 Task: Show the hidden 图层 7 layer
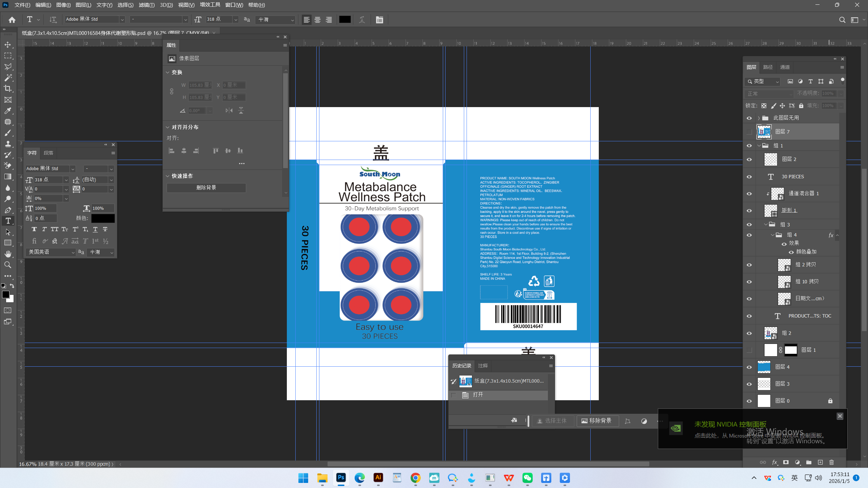pyautogui.click(x=749, y=132)
